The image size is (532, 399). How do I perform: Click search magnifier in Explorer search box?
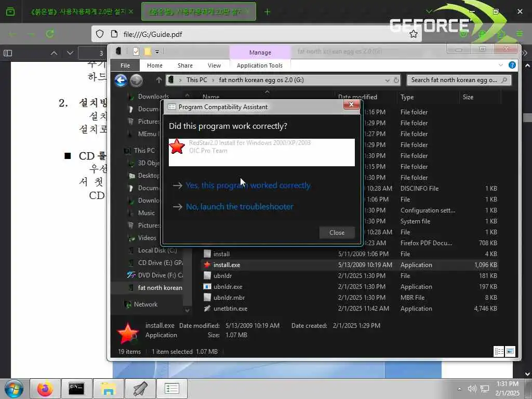pos(504,80)
